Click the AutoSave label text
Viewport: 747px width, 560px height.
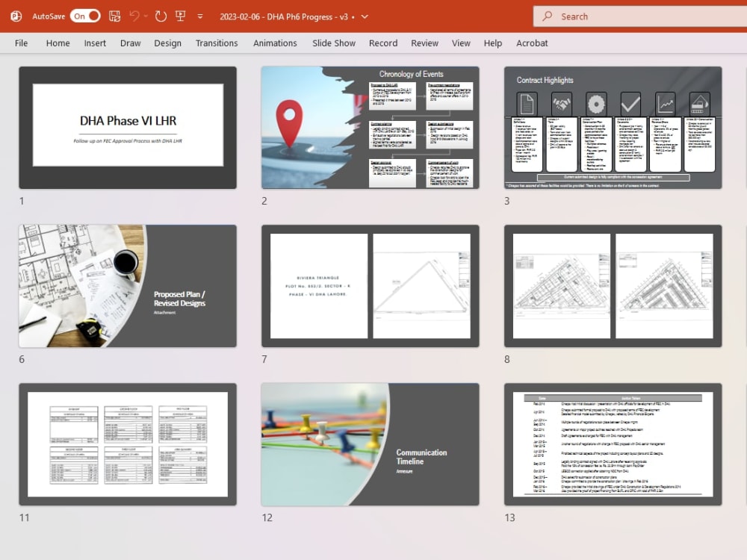tap(49, 16)
